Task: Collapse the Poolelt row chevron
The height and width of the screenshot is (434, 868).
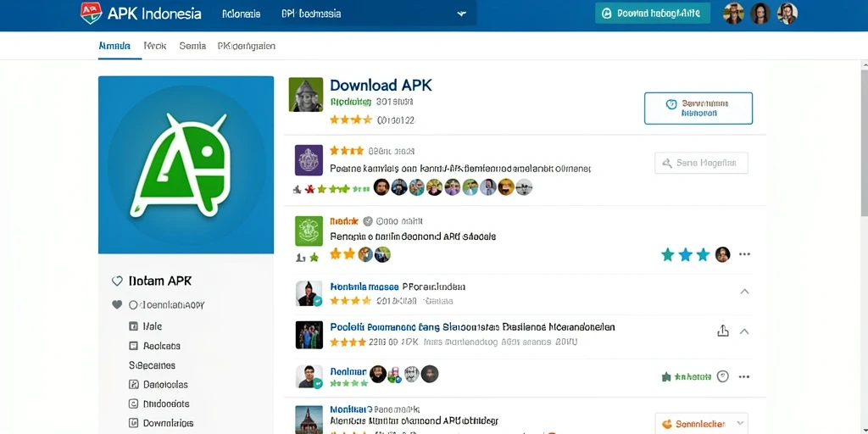Action: point(744,331)
